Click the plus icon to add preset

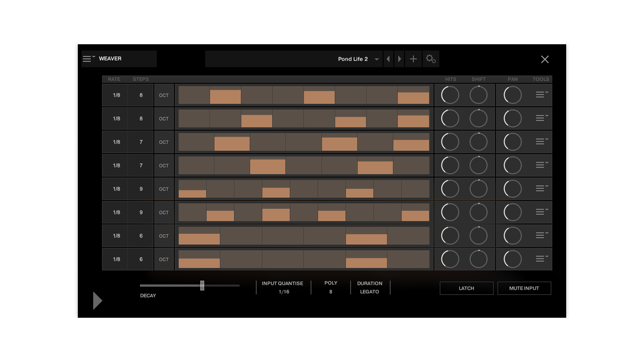point(413,59)
